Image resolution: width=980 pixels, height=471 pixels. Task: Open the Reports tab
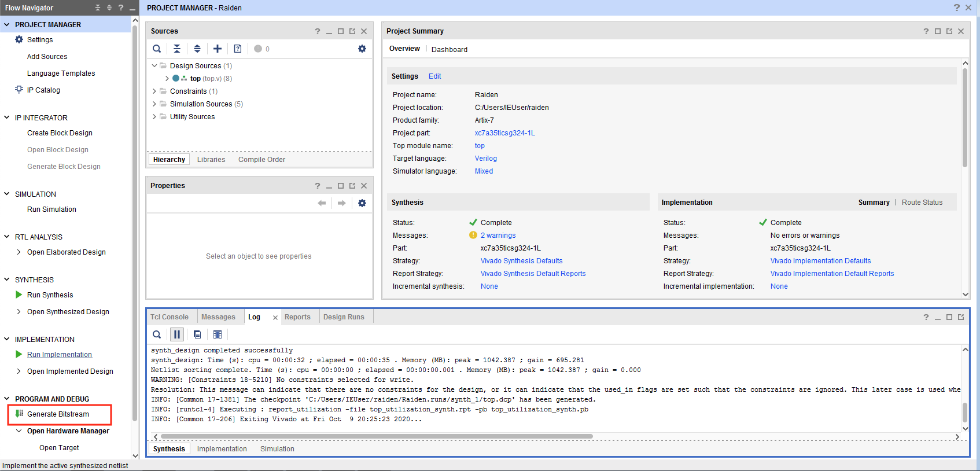pos(297,317)
